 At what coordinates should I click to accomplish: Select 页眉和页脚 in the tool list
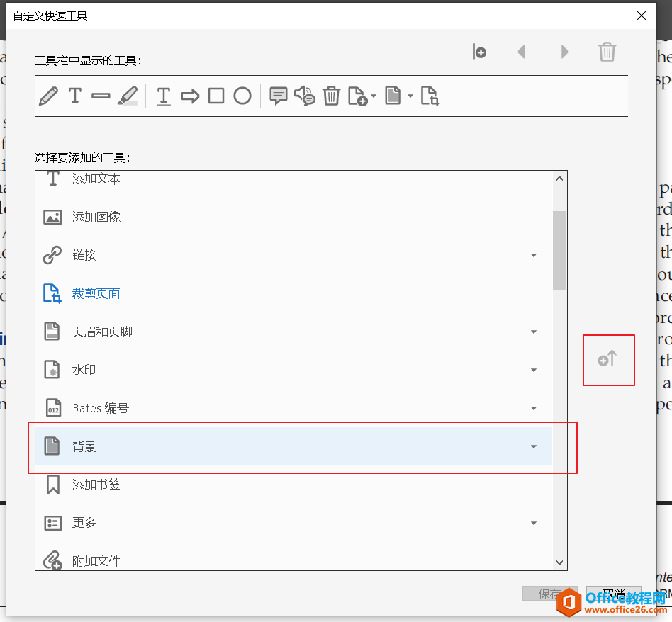[x=294, y=332]
